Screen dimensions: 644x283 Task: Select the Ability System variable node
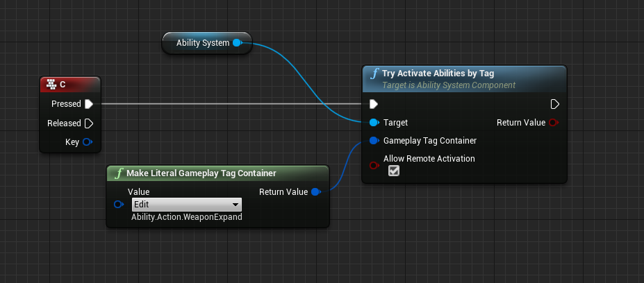[207, 43]
